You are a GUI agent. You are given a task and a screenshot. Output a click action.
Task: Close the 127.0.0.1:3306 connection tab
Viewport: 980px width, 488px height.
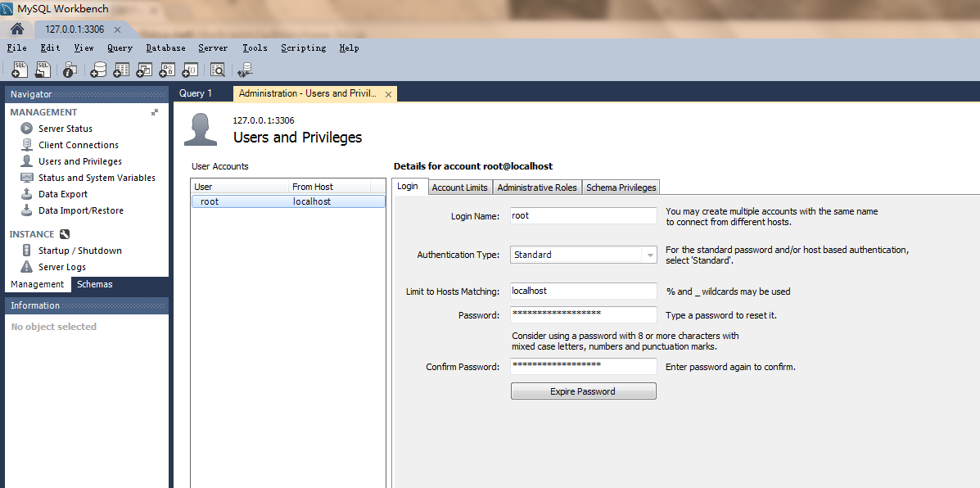(118, 29)
